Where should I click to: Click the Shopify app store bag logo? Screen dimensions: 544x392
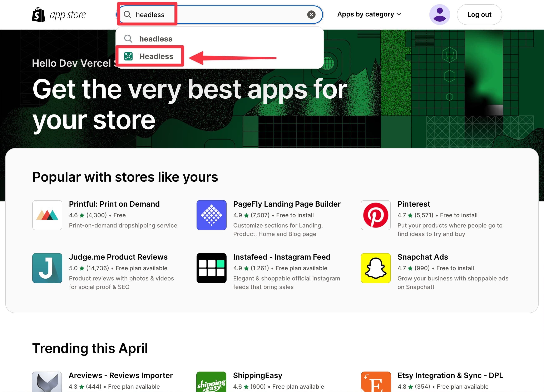pyautogui.click(x=39, y=14)
